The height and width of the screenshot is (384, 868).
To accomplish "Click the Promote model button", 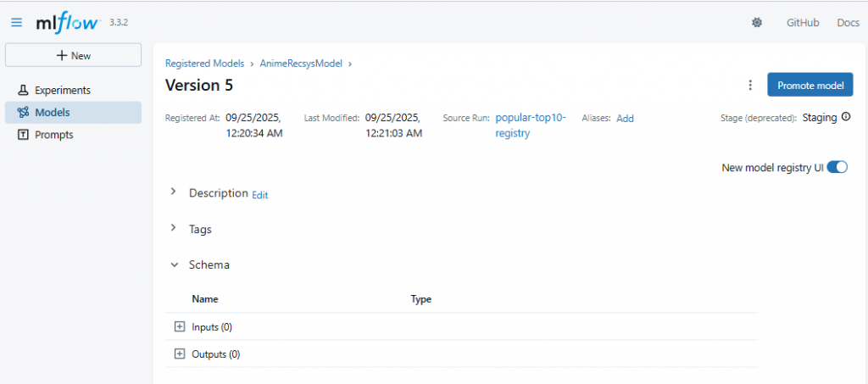I will click(x=810, y=86).
